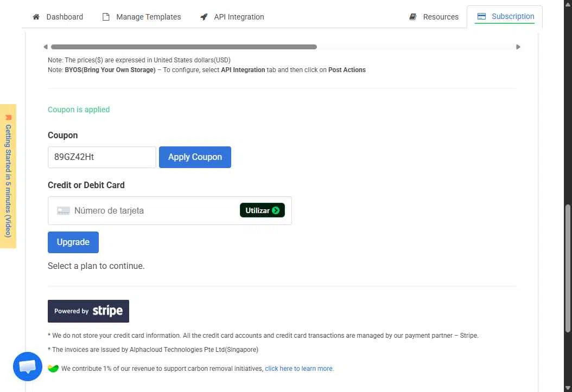The width and height of the screenshot is (572, 392).
Task: Go to the API Integration tab
Action: coord(232,17)
